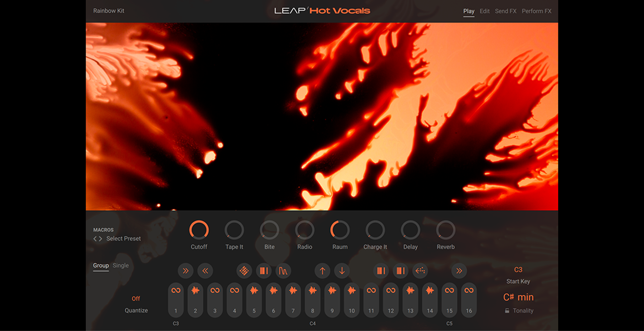Toggle the loop infinity icon on pad 1

(x=176, y=290)
